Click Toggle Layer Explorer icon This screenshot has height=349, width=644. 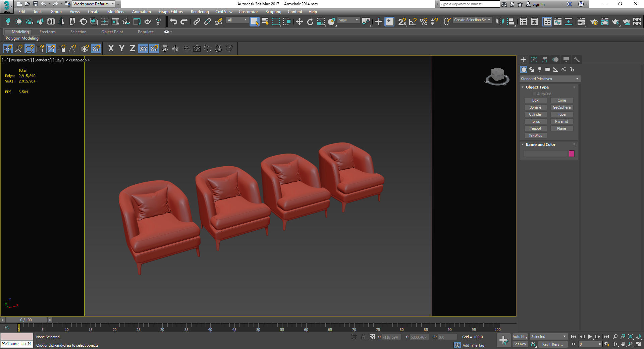click(x=534, y=22)
